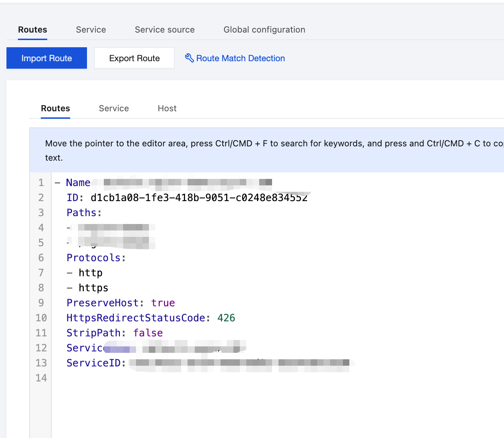The image size is (504, 438).
Task: Switch to the top Service tab
Action: (x=91, y=30)
